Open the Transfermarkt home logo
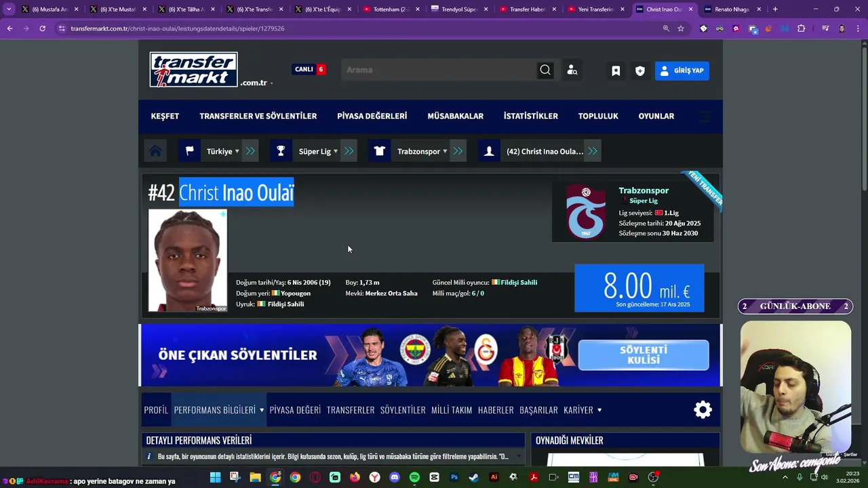Viewport: 868px width, 488px height. (x=194, y=69)
